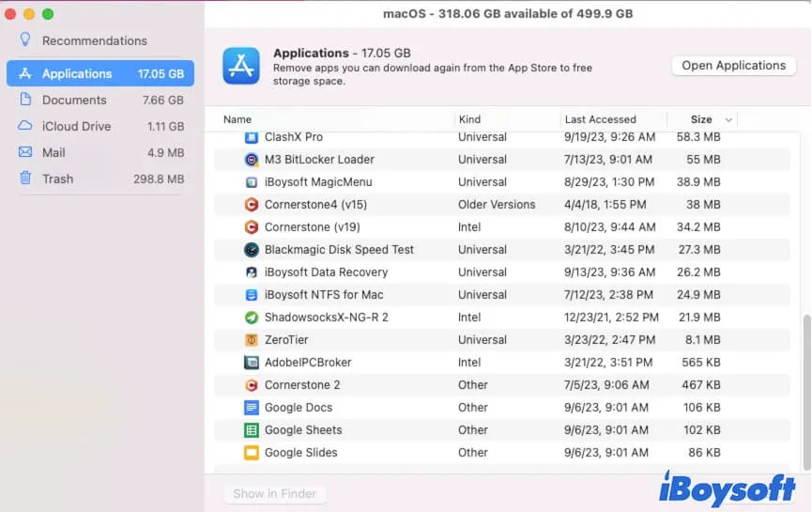Click the 4/4/18, 1:55 PM date
812x512 pixels.
click(x=605, y=205)
